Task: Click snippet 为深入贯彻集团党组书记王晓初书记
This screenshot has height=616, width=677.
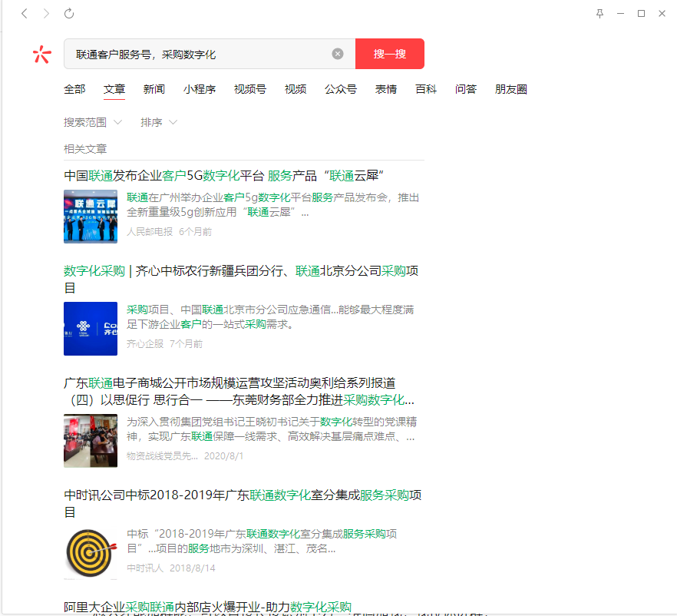Action: (272, 429)
